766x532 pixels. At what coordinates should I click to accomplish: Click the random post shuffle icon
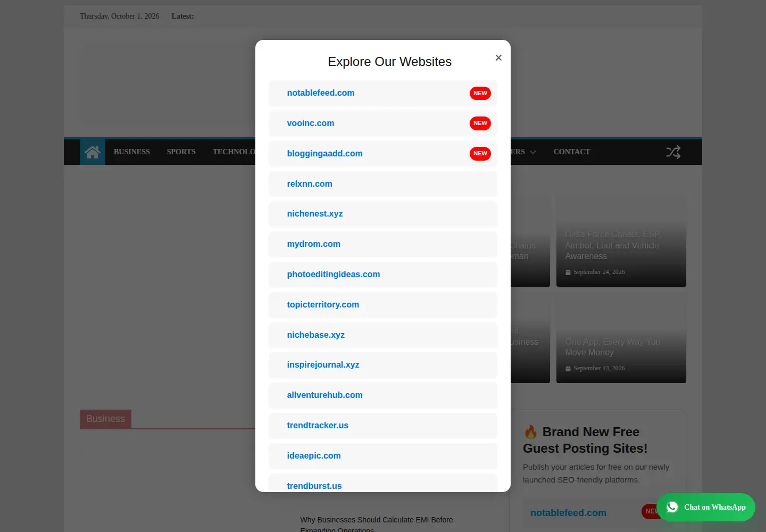[x=673, y=152]
